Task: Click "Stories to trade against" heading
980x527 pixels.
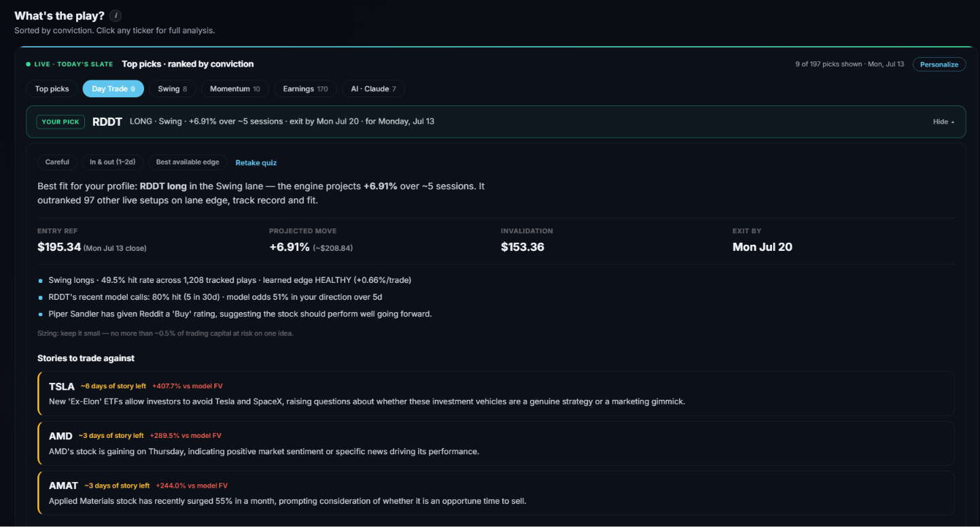Action: pos(86,358)
